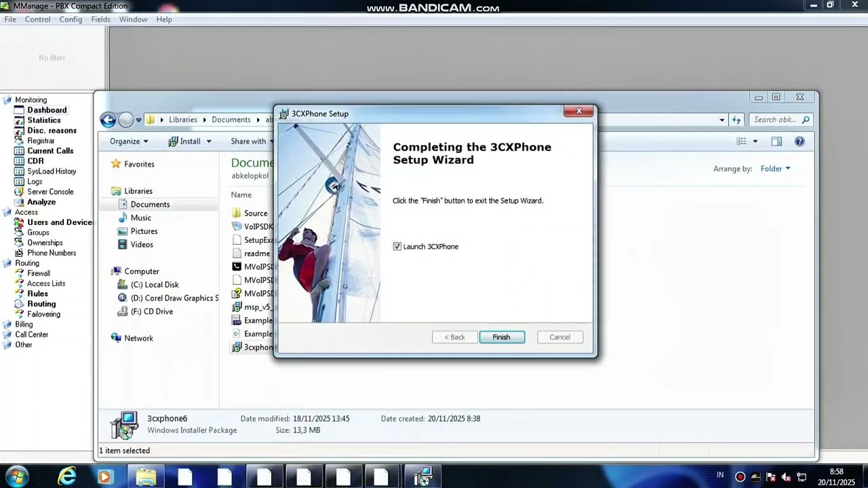The width and height of the screenshot is (868, 488).
Task: Open the Config menu
Action: coord(71,19)
